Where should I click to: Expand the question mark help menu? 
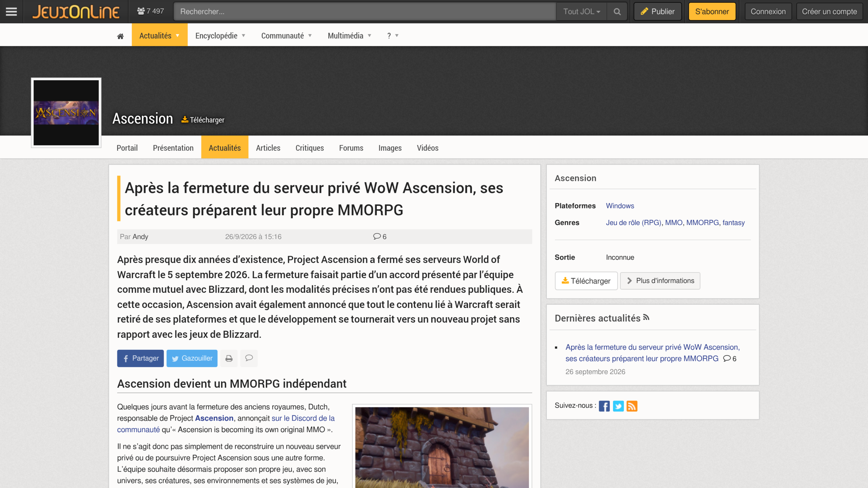393,36
